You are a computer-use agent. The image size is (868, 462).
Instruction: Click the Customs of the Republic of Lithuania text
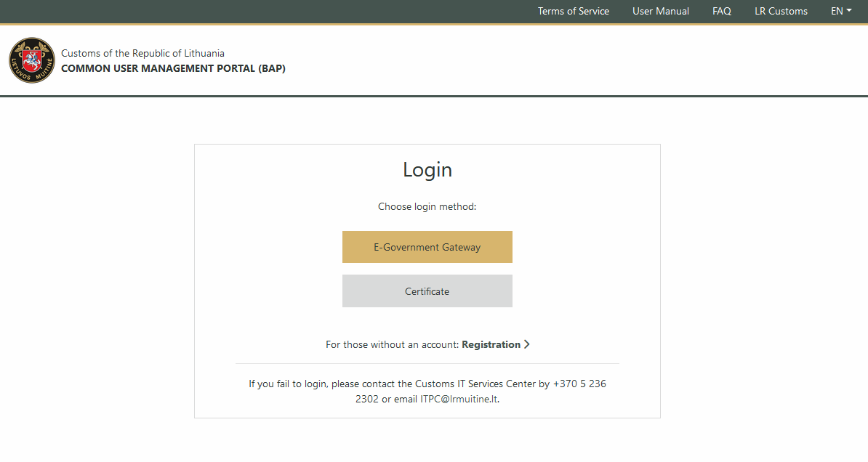point(142,53)
